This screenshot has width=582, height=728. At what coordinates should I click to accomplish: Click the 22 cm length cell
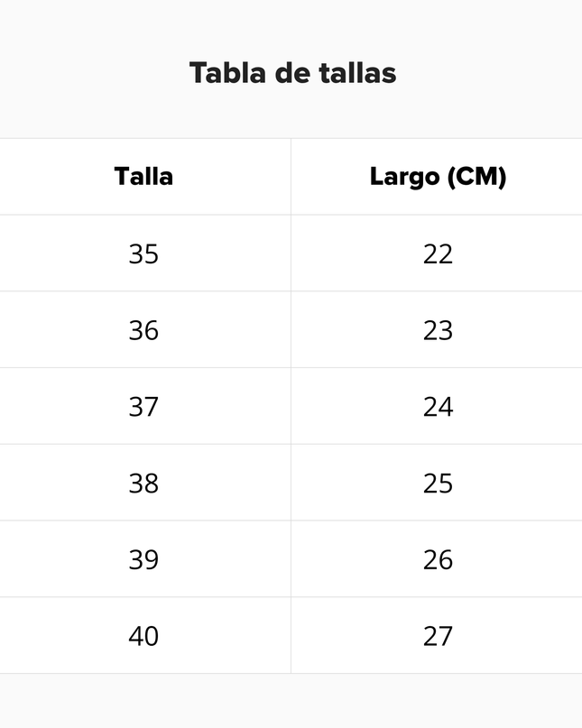click(x=438, y=254)
